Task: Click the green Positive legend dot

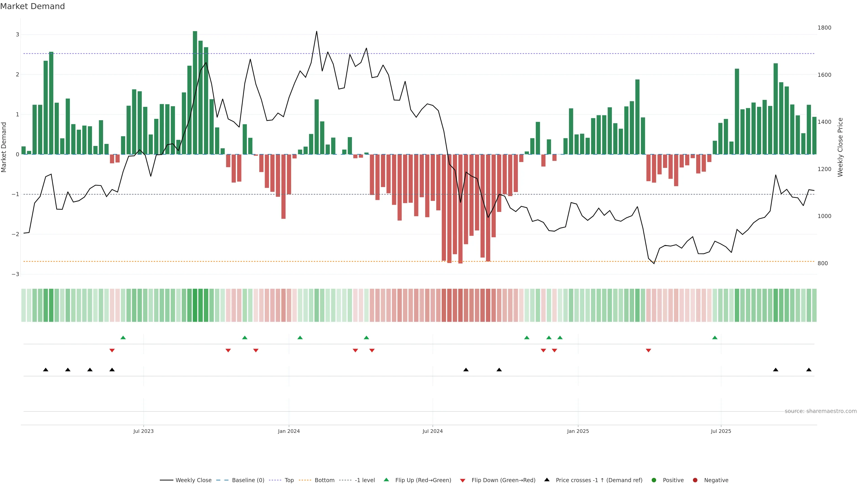Action: (x=654, y=480)
